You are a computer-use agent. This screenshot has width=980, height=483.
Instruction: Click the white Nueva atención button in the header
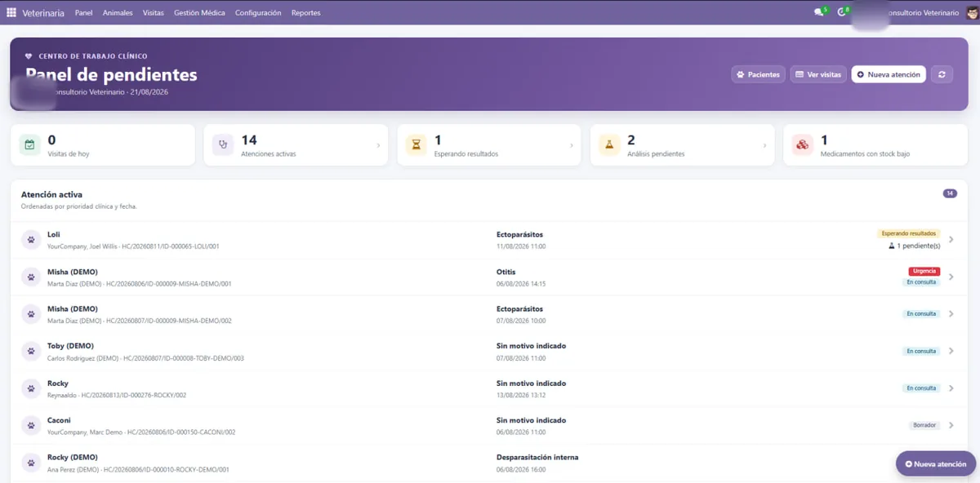tap(889, 74)
